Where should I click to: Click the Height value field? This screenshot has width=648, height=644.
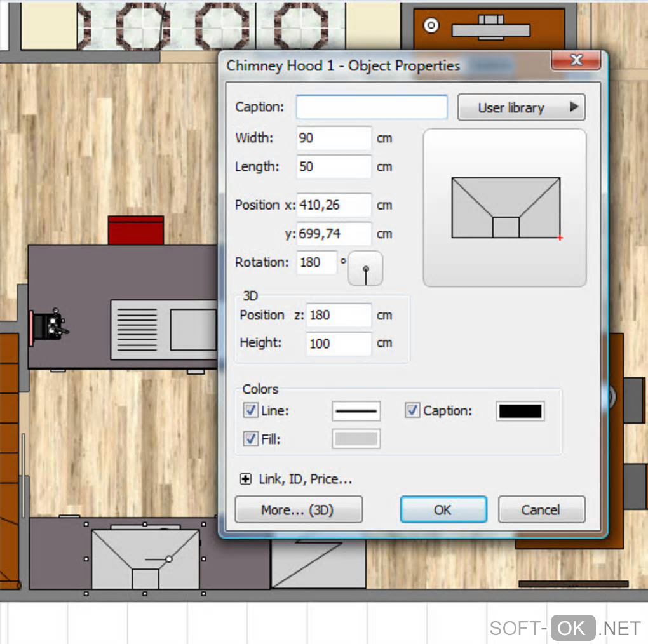coord(339,343)
